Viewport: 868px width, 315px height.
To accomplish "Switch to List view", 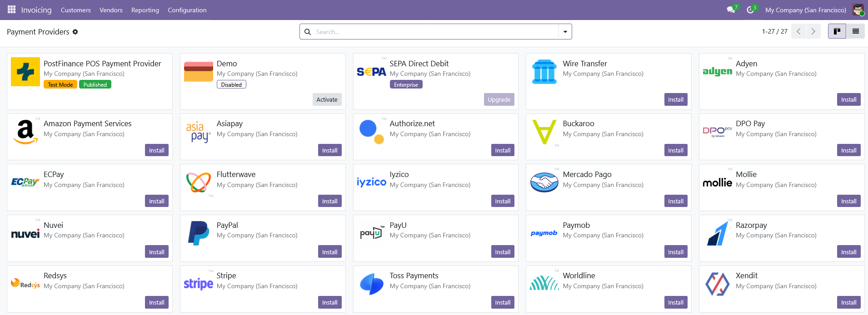I will point(856,31).
